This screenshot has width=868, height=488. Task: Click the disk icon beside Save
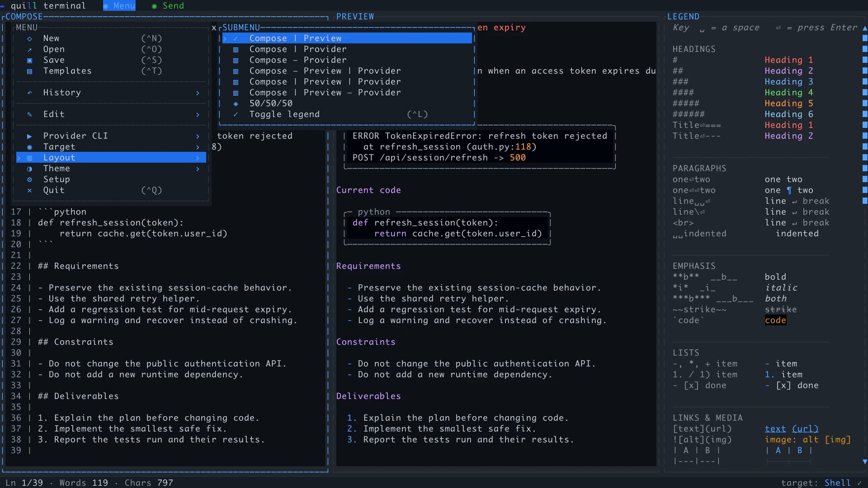29,61
